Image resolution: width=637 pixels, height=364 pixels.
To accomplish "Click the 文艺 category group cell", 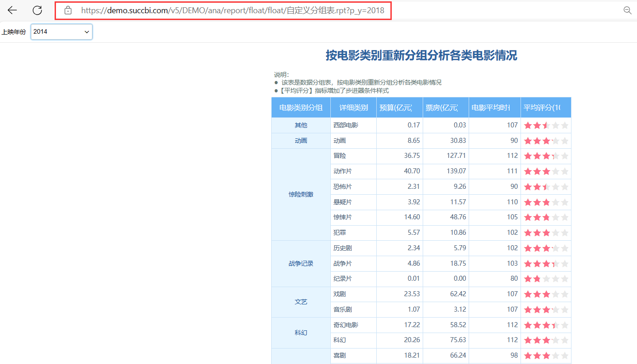I will (x=301, y=302).
